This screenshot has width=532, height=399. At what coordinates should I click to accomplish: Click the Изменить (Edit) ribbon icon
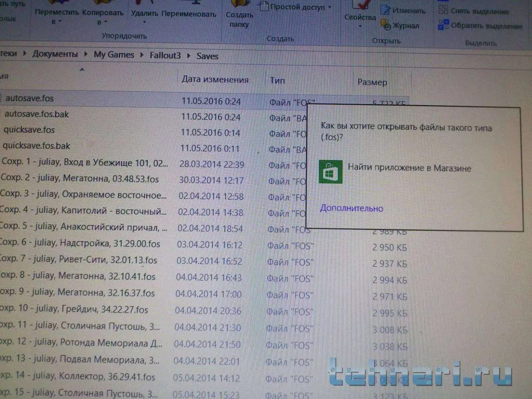tap(386, 10)
